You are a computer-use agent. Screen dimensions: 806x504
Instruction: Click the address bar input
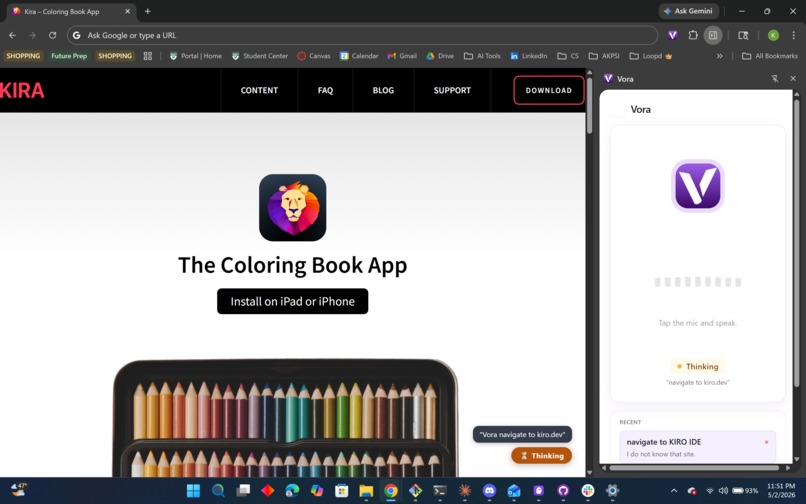362,35
